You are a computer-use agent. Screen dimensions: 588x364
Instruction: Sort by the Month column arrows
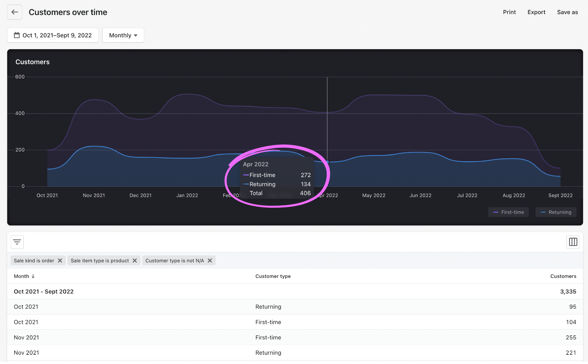[x=33, y=276]
